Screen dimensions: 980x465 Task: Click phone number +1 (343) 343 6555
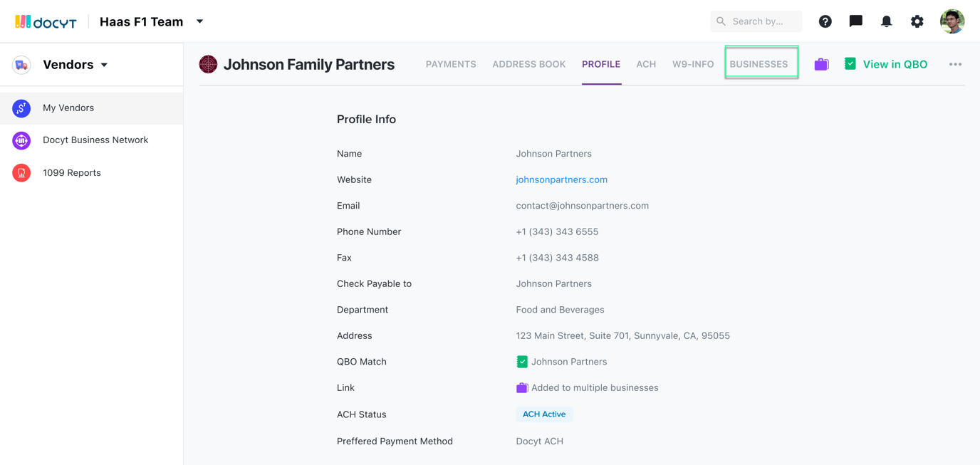point(557,231)
